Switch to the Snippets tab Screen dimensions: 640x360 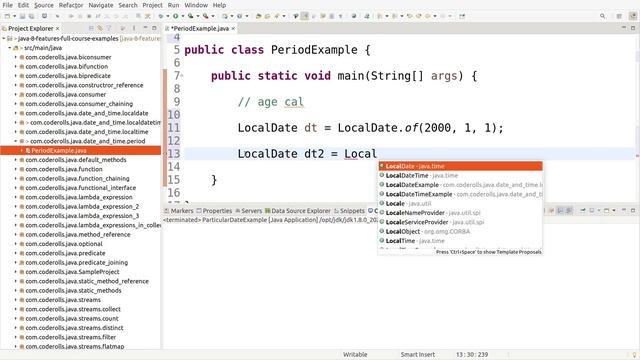coord(349,211)
